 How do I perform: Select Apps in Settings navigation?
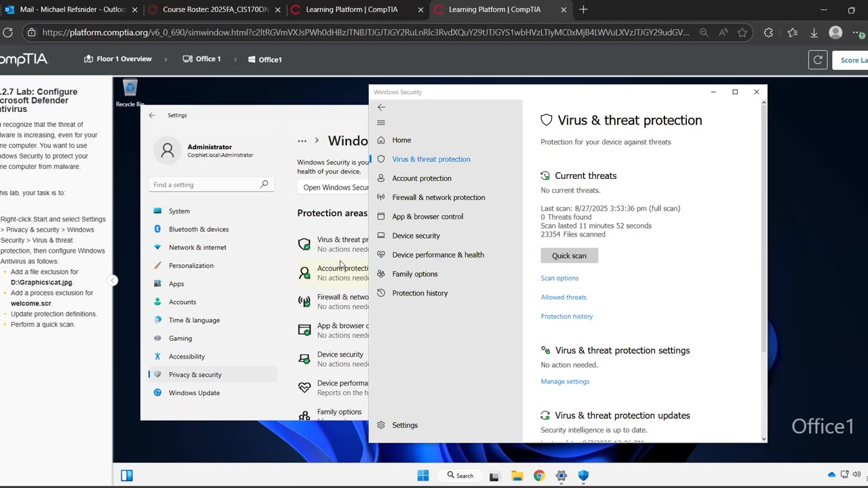coord(212,284)
